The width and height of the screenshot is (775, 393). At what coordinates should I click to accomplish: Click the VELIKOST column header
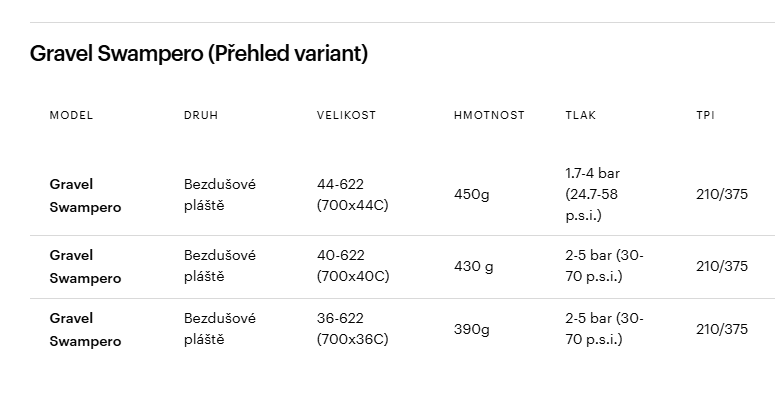[346, 115]
